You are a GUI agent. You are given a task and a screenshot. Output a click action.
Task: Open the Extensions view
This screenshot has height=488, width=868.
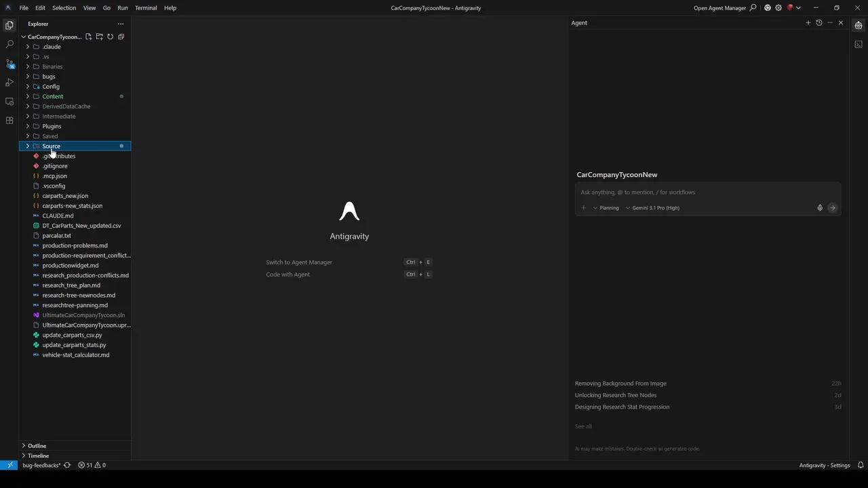[9, 120]
